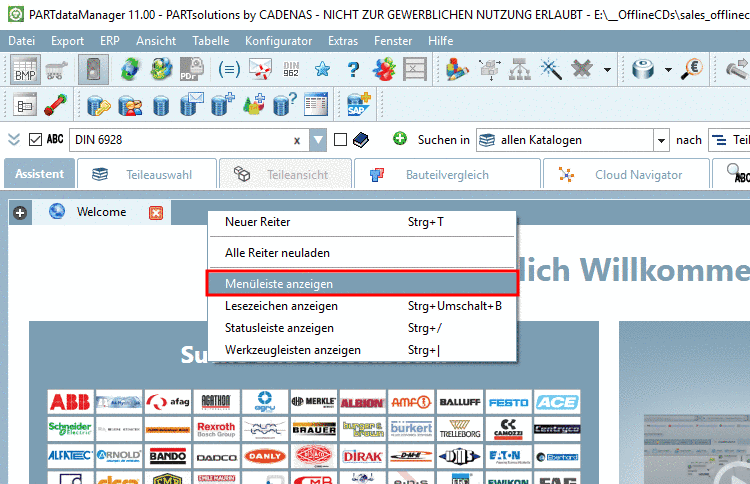Open the ERP menu
Screen dimensions: 750x484
[110, 41]
